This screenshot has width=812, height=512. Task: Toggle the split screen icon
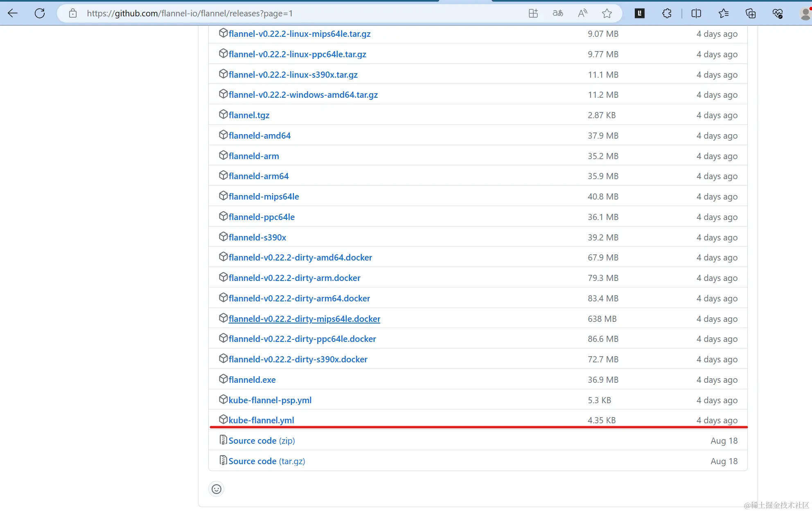696,13
